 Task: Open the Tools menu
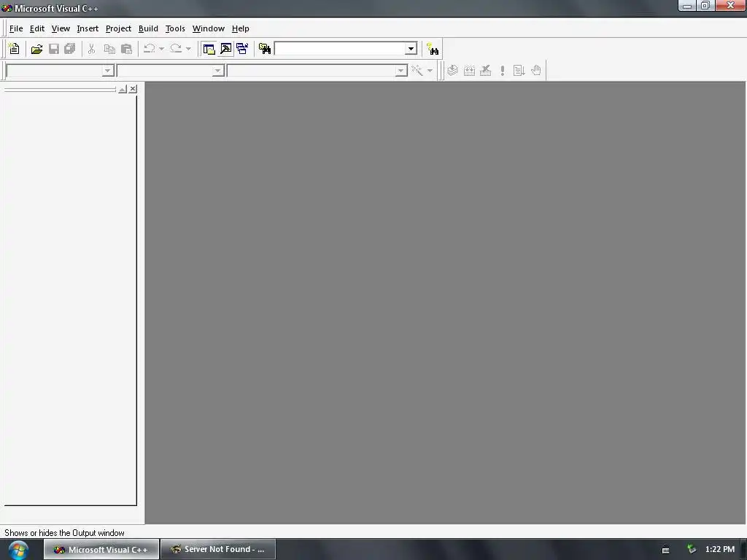tap(175, 28)
